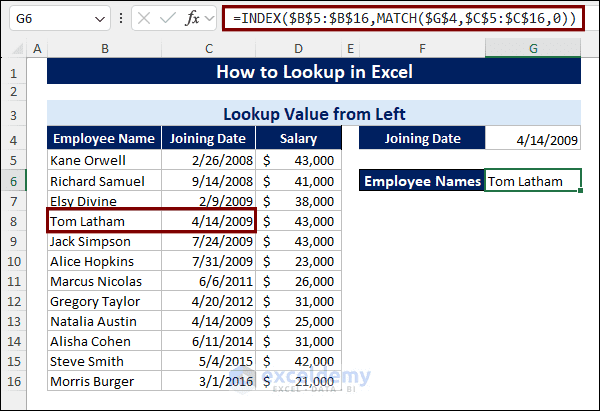
Task: Expand the dropdown next to fx
Action: coord(209,18)
